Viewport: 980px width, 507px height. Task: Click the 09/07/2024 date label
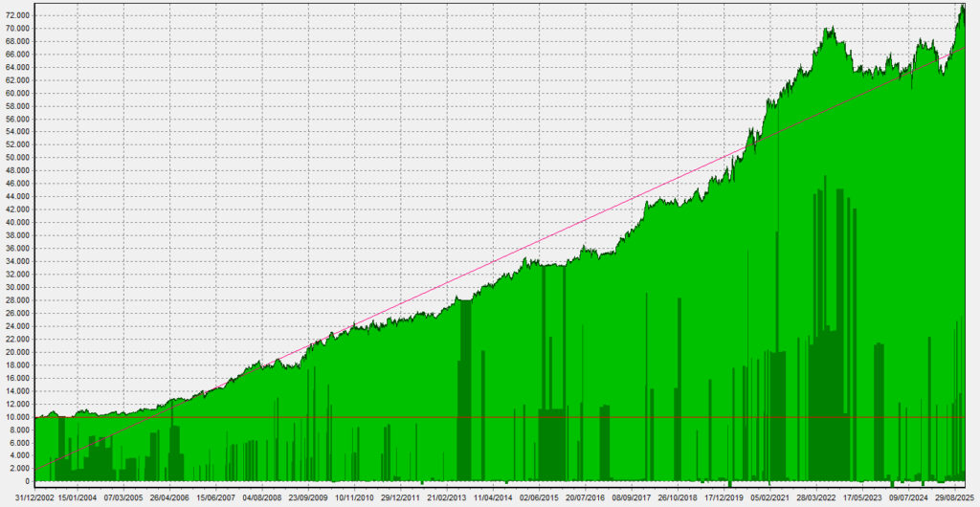[x=909, y=498]
